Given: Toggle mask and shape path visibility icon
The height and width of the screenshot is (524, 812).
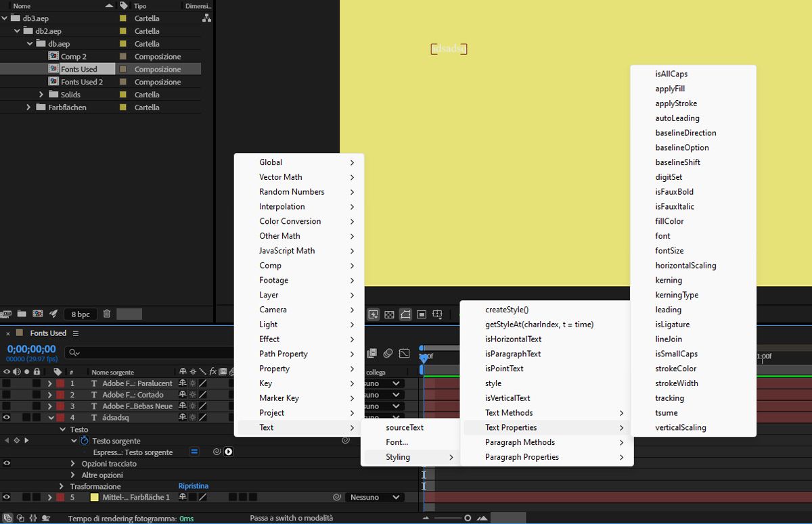Looking at the screenshot, I should [405, 314].
